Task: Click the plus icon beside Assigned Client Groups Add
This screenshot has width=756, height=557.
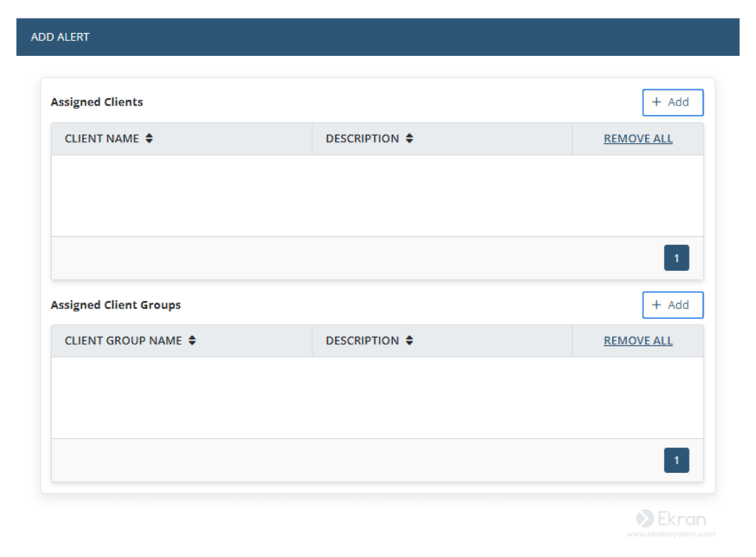Action: point(656,305)
